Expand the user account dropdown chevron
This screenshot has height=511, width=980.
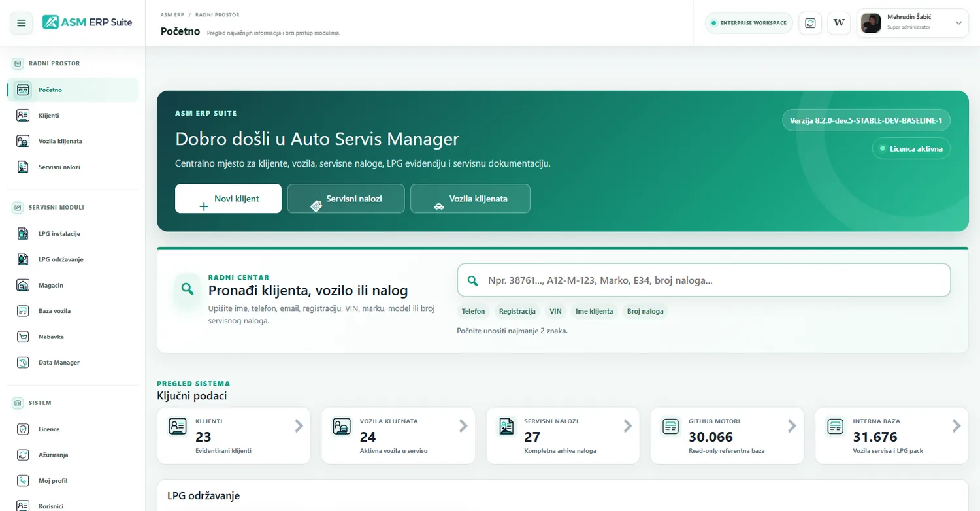point(958,23)
